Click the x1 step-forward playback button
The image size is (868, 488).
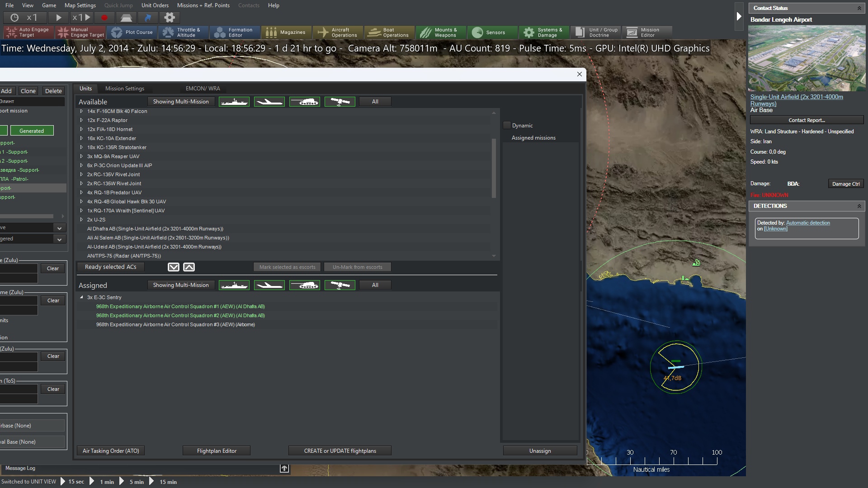pos(81,18)
